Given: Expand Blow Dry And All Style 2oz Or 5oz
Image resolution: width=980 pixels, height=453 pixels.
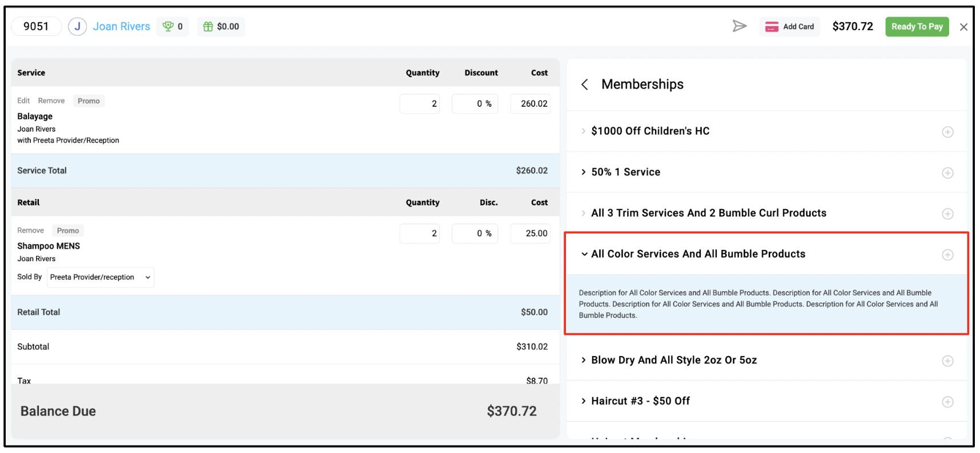Looking at the screenshot, I should (x=583, y=360).
